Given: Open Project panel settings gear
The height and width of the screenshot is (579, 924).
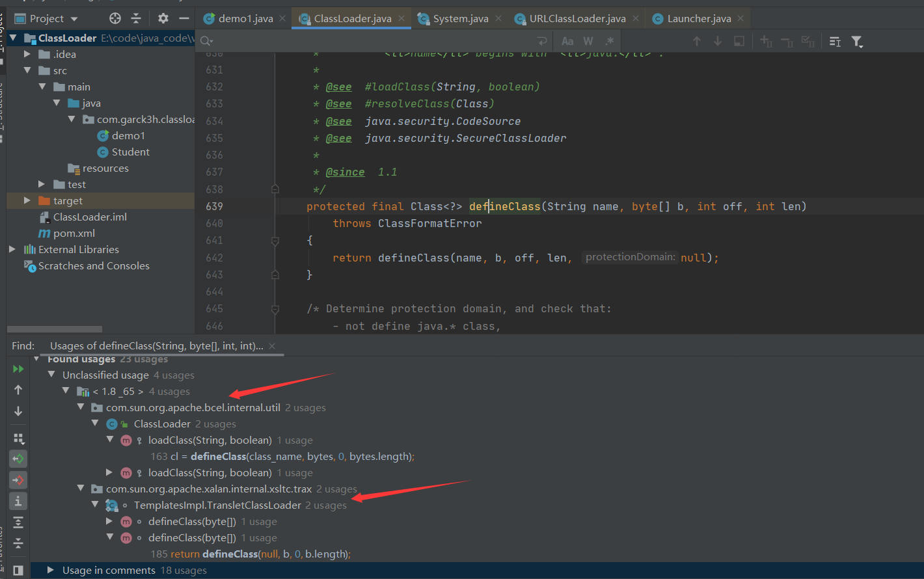Looking at the screenshot, I should [x=163, y=18].
